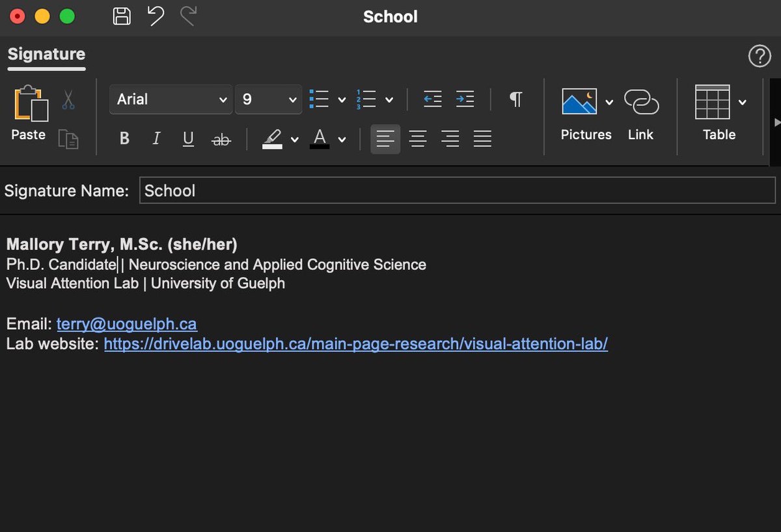Expand bullet style options arrow
This screenshot has width=781, height=532.
tap(342, 100)
